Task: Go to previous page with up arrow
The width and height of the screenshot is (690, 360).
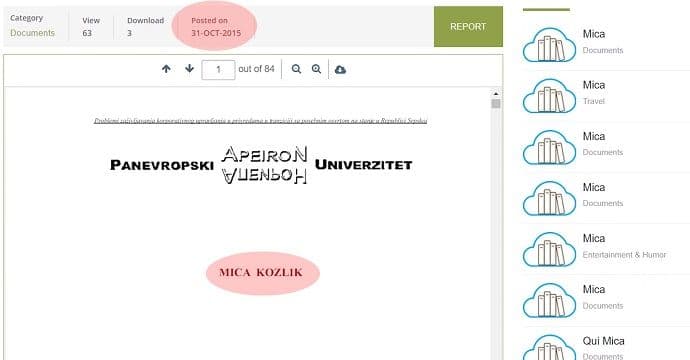Action: [x=166, y=69]
